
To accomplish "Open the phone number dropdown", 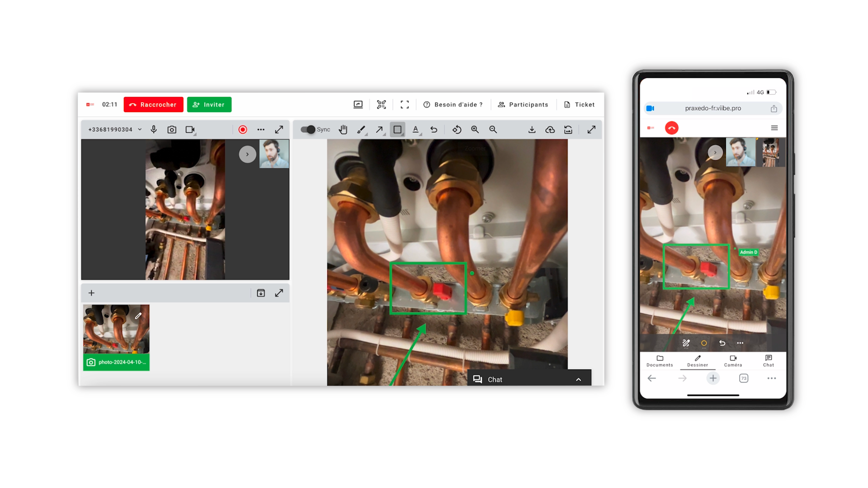I will point(140,130).
